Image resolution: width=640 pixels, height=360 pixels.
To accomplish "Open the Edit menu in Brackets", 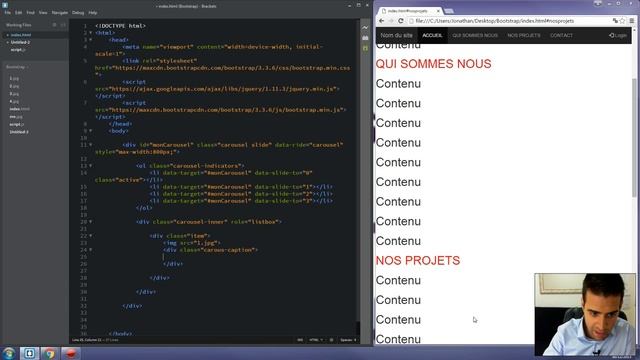I will click(x=19, y=13).
